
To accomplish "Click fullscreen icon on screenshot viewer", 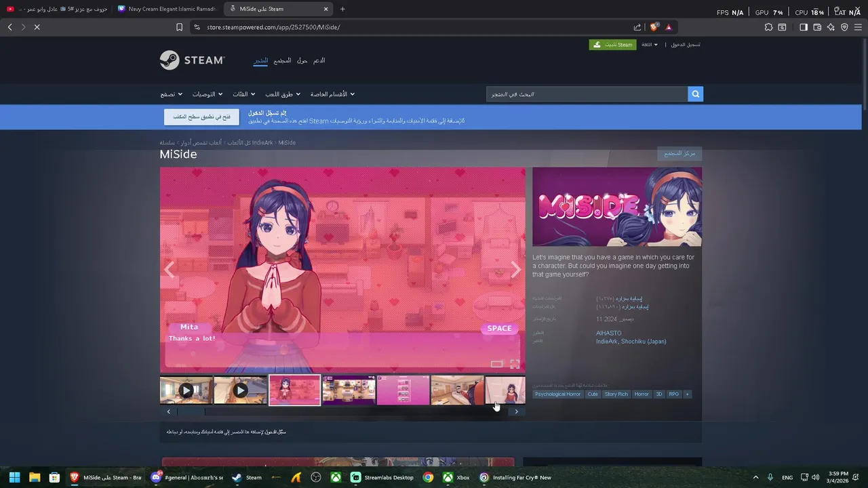I will [515, 364].
